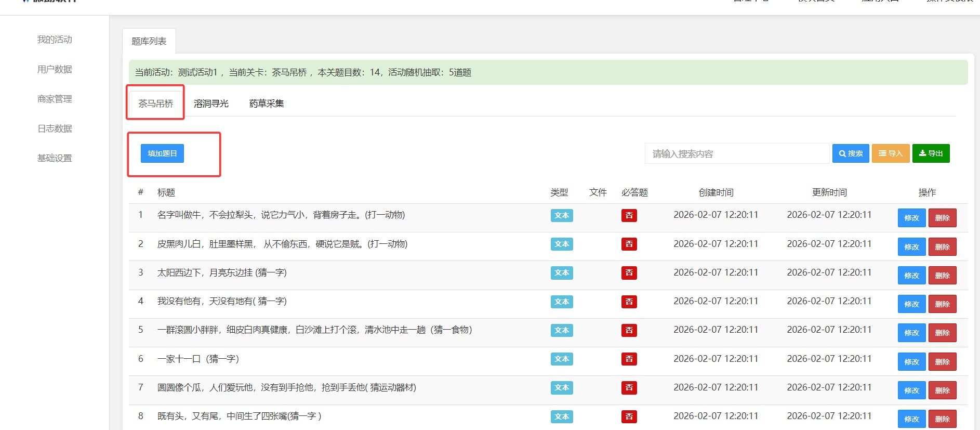Click the 填加题目 add question button
The height and width of the screenshot is (430, 980).
tap(162, 153)
